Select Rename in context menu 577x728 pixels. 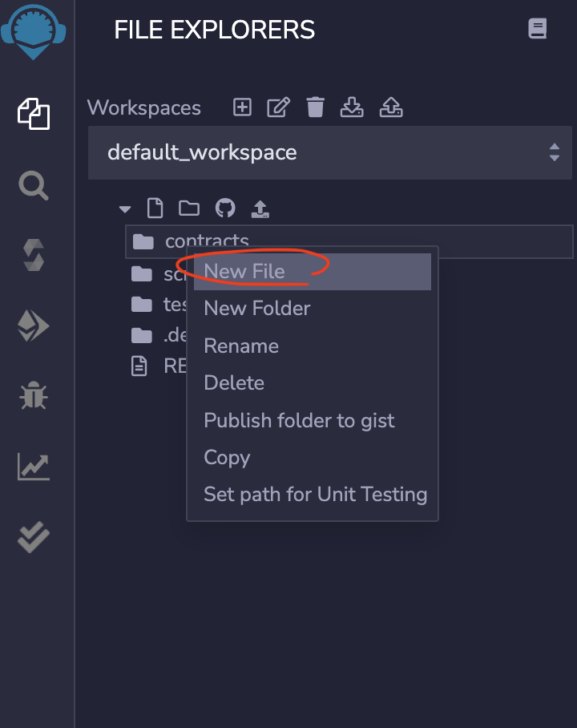(313, 346)
